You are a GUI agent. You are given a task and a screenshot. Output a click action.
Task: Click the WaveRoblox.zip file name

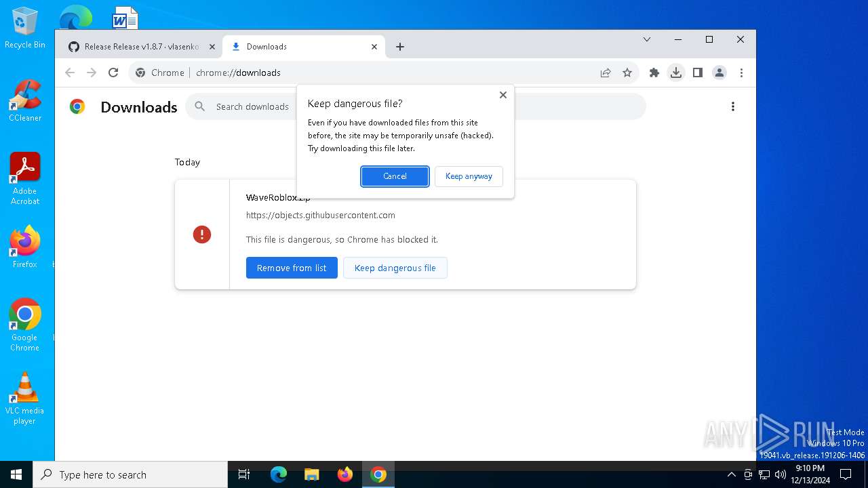278,198
